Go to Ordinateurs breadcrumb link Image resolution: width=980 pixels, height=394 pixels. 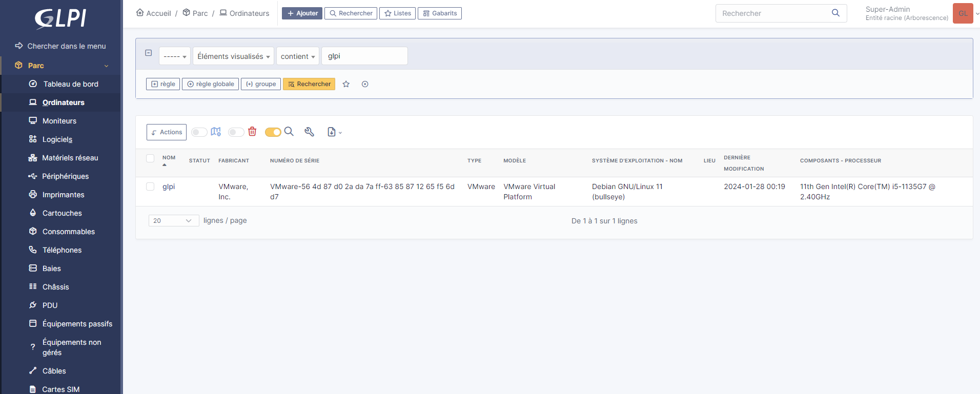tap(244, 13)
